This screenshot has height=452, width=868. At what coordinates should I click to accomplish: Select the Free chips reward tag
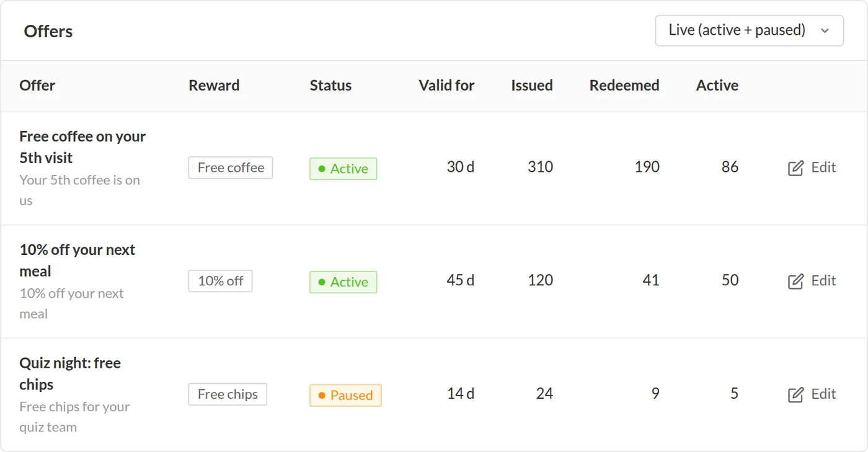click(228, 394)
